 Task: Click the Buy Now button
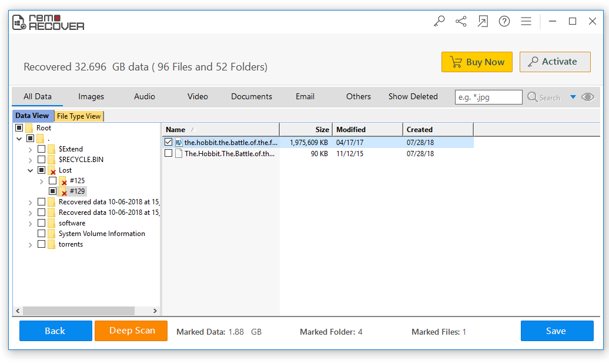pyautogui.click(x=477, y=62)
